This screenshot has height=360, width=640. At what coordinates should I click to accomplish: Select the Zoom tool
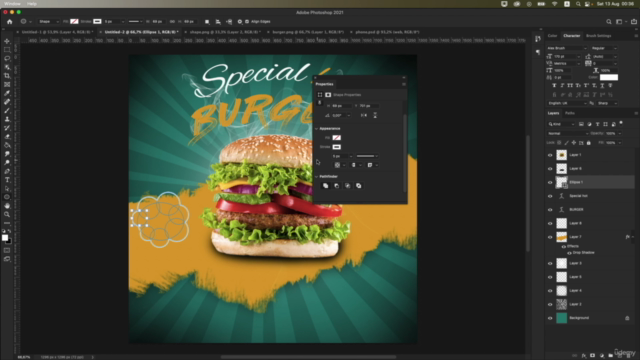coord(7,214)
